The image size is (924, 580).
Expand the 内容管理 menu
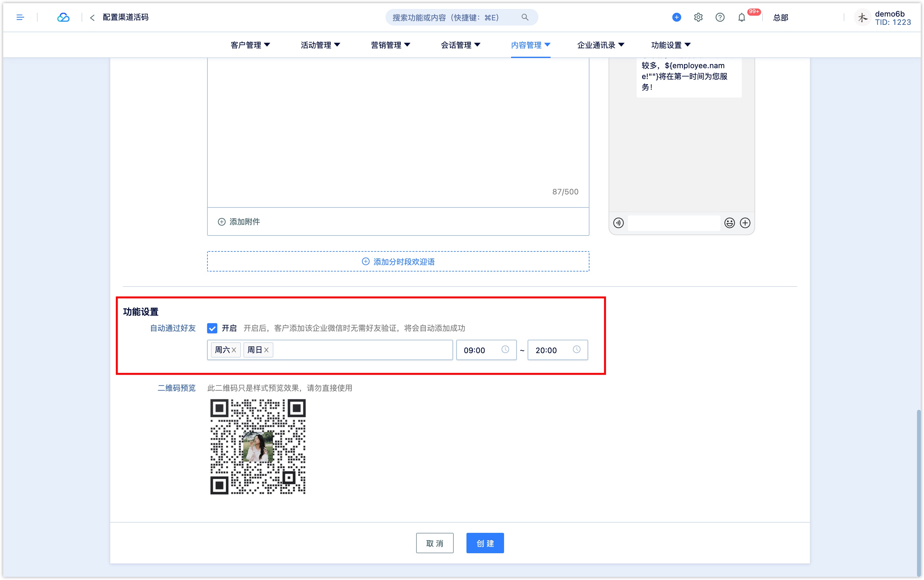(x=531, y=45)
